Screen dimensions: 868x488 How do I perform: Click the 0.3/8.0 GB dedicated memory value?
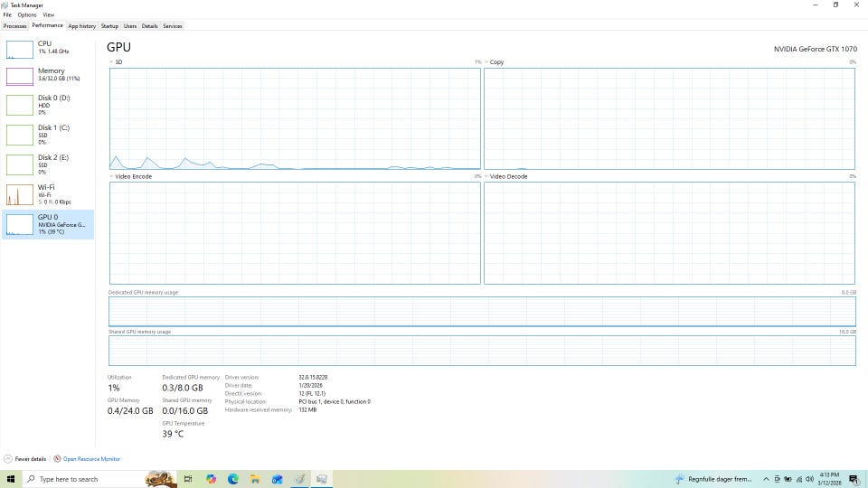(183, 388)
